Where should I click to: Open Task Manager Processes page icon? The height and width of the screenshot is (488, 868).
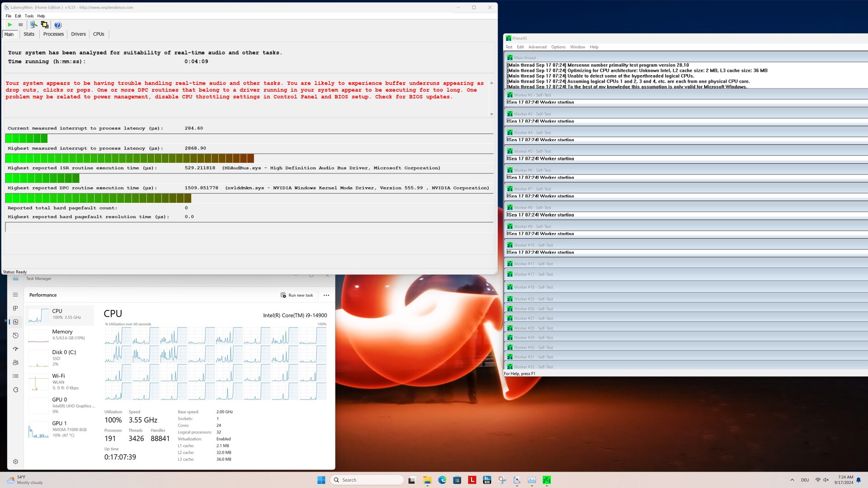point(15,308)
